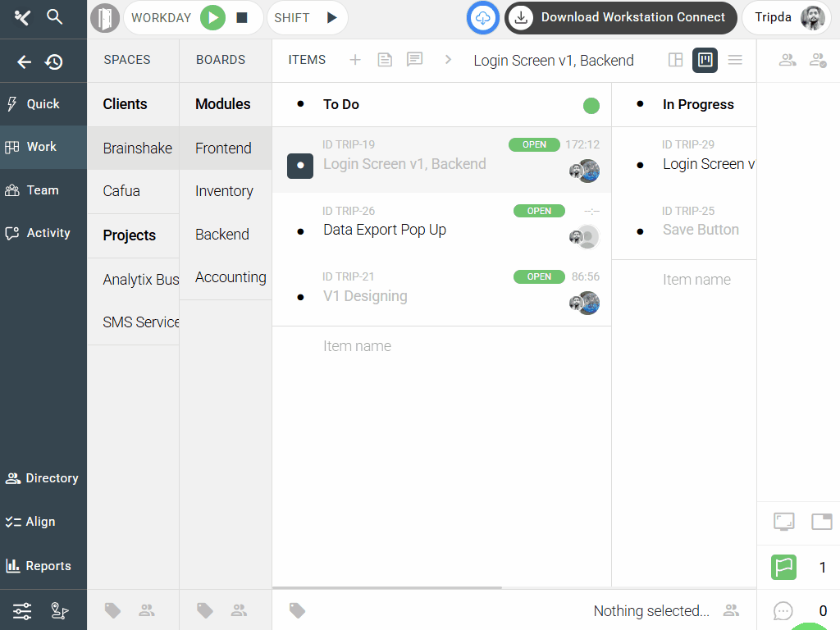The height and width of the screenshot is (630, 840).
Task: Click the search magnifier icon
Action: click(x=54, y=17)
